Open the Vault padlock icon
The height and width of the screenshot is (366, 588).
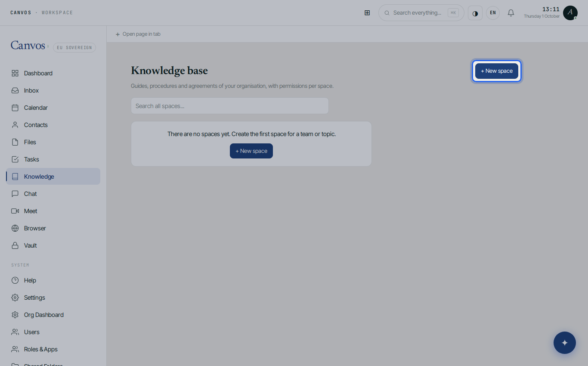[15, 245]
